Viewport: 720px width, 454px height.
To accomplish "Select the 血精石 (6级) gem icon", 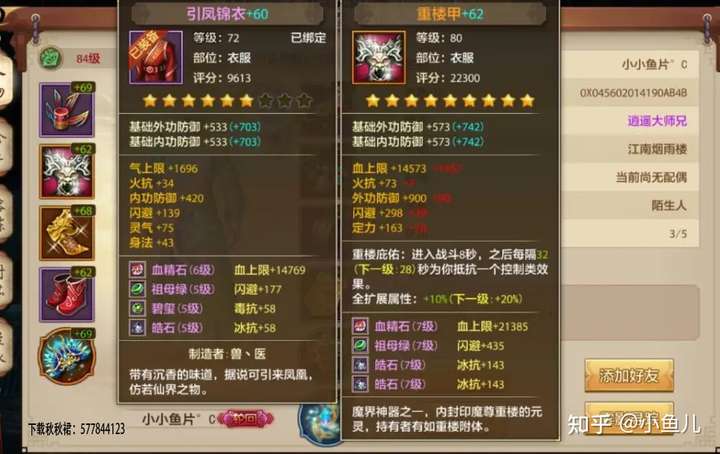I will [137, 270].
